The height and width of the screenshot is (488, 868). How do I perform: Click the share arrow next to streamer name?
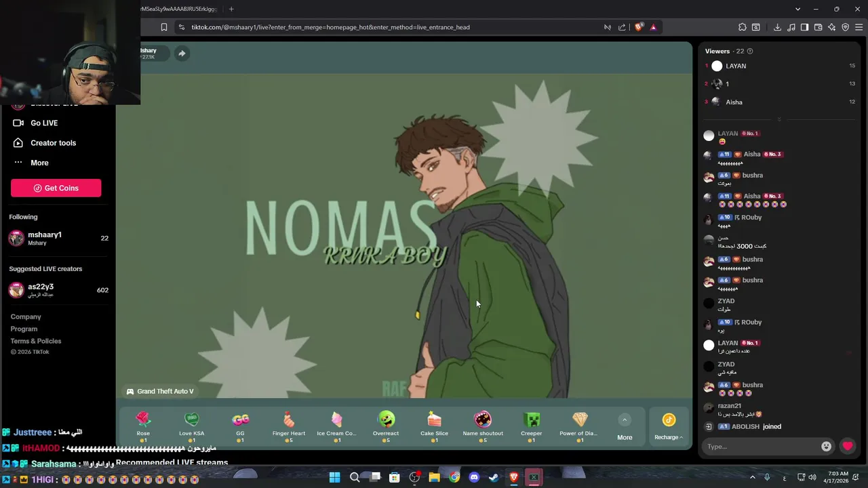(182, 54)
